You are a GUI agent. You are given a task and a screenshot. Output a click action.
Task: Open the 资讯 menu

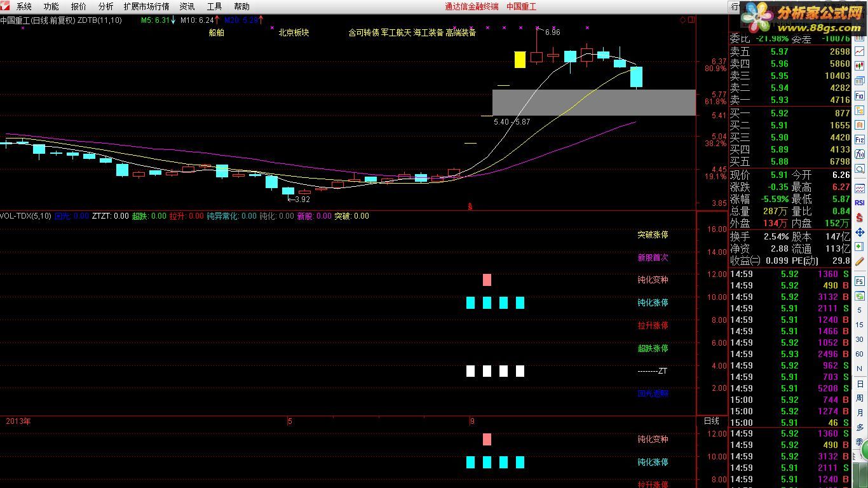(187, 6)
